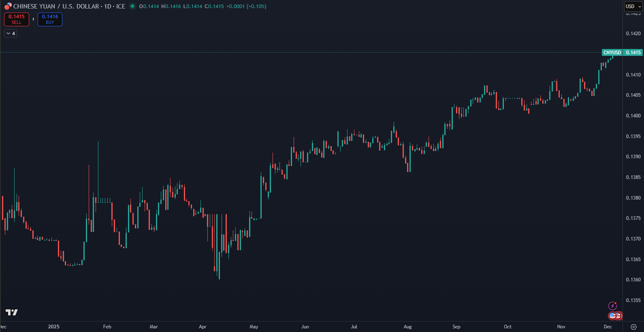Click the 0.1415 SELL button
The width and height of the screenshot is (644, 332).
17,19
